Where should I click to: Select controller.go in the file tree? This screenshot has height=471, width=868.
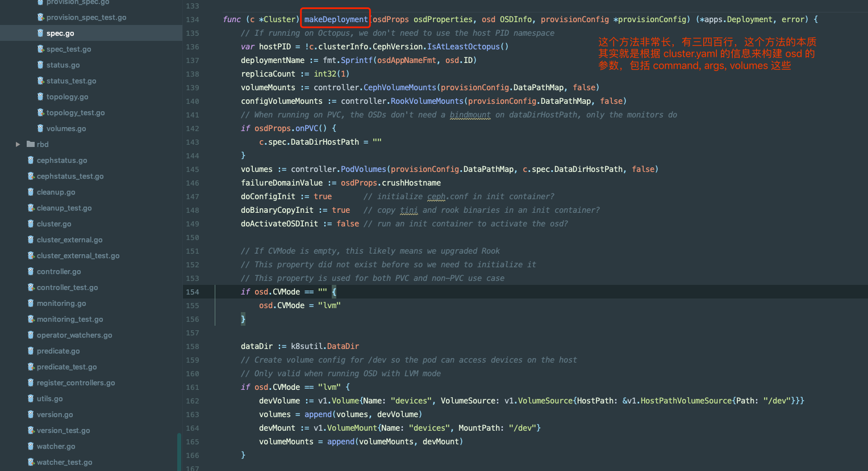[59, 272]
